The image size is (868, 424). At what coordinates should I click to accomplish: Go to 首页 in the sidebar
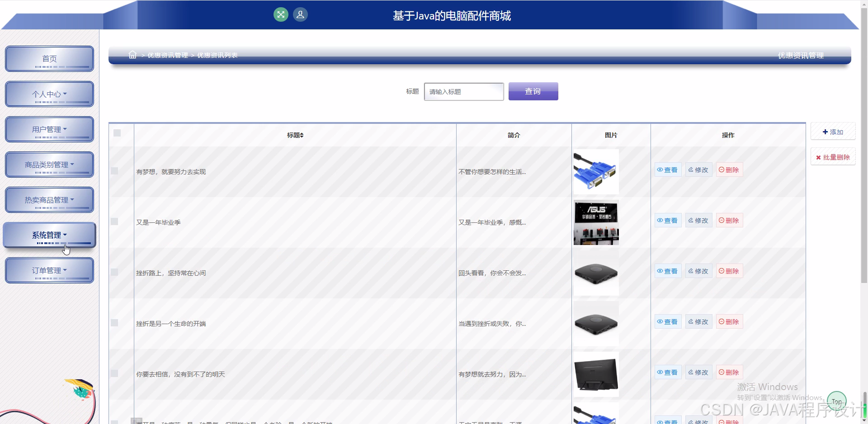49,59
